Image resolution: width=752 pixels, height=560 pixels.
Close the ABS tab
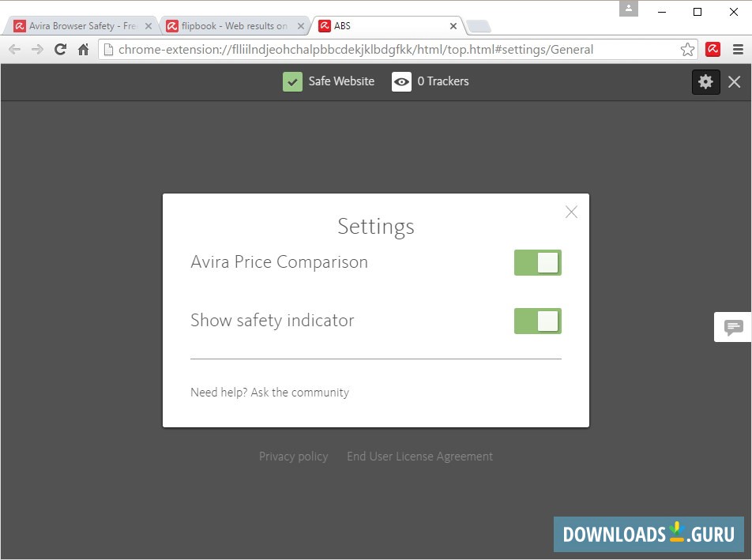[453, 26]
